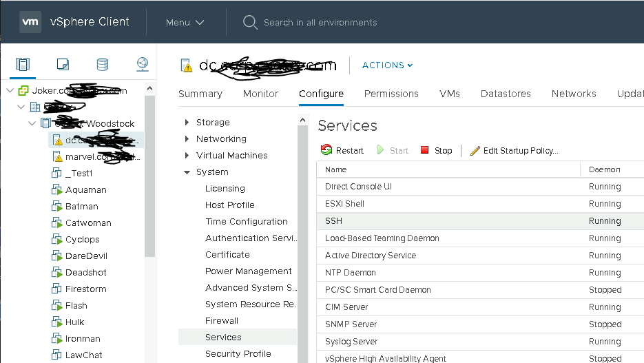Collapse the System configure section
644x363 pixels.
tap(187, 172)
